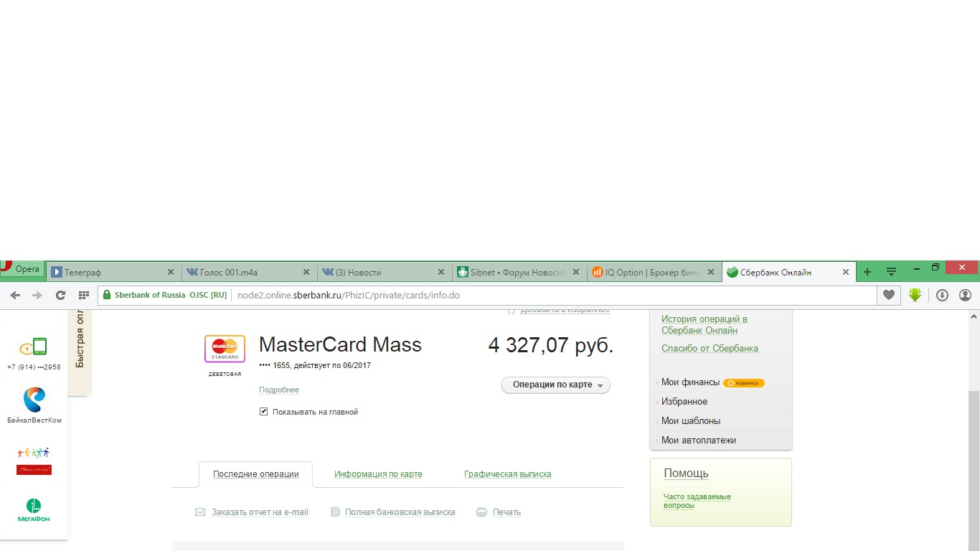Click the MasterCard Standard card image
This screenshot has height=551, width=980.
tap(225, 349)
